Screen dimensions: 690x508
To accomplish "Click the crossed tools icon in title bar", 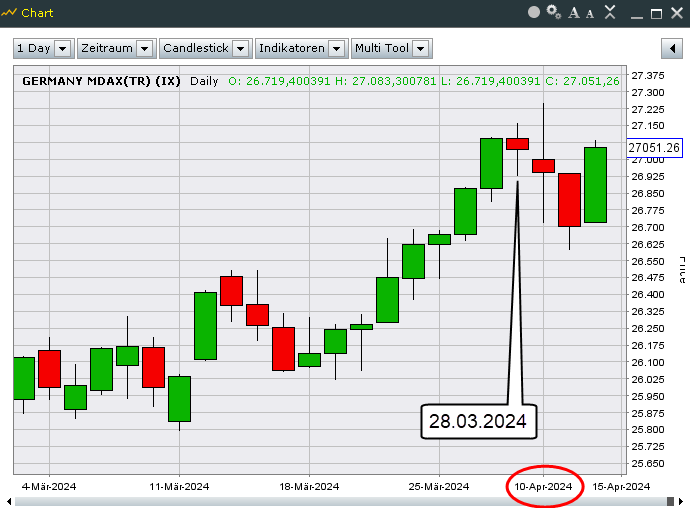I will coord(610,12).
